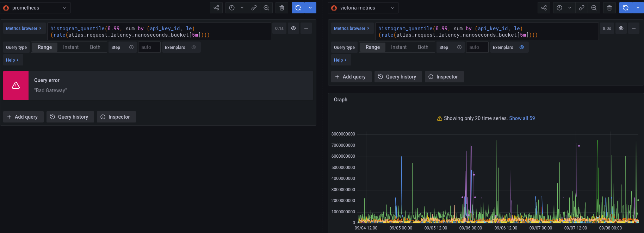Viewport: 644px width, 233px height.
Task: Select Both query type in prometheus pane
Action: click(x=95, y=47)
